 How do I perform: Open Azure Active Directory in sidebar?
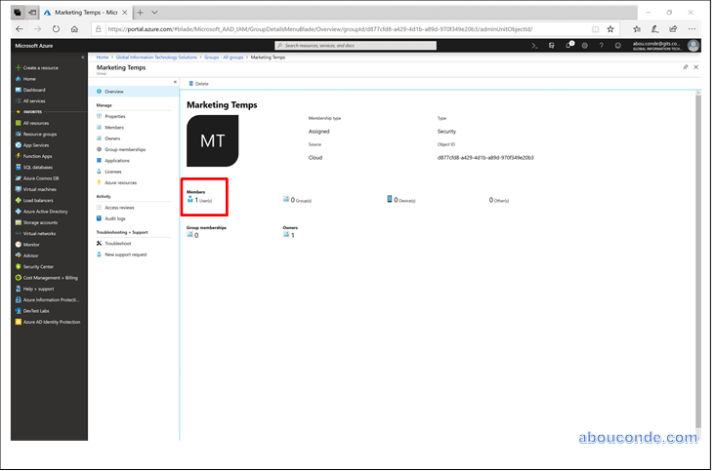[45, 211]
